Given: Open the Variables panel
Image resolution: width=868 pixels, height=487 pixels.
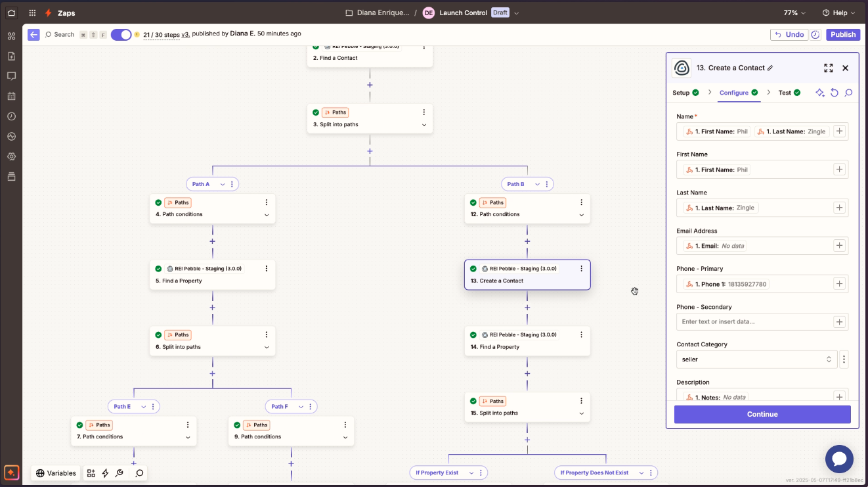Looking at the screenshot, I should [x=56, y=473].
